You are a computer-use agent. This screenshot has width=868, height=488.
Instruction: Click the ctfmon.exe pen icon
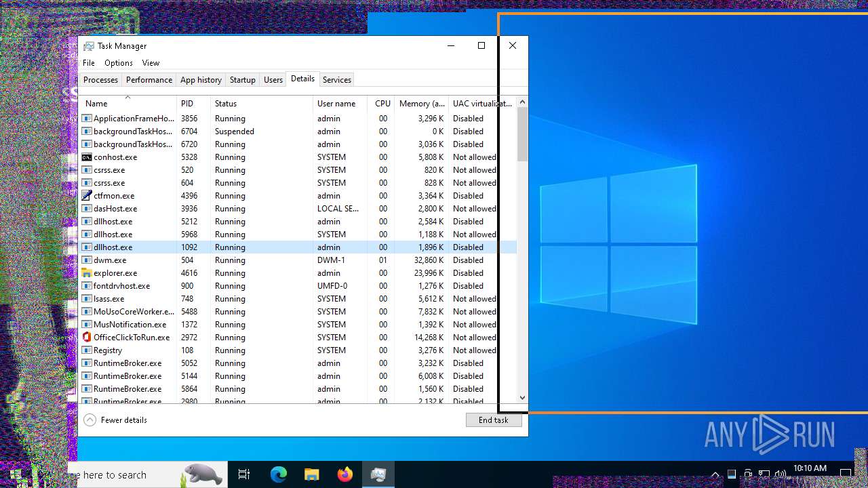87,196
